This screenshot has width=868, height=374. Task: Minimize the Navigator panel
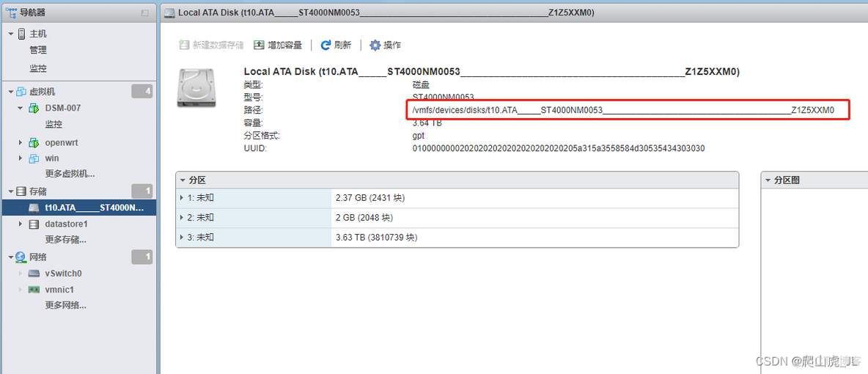click(144, 12)
